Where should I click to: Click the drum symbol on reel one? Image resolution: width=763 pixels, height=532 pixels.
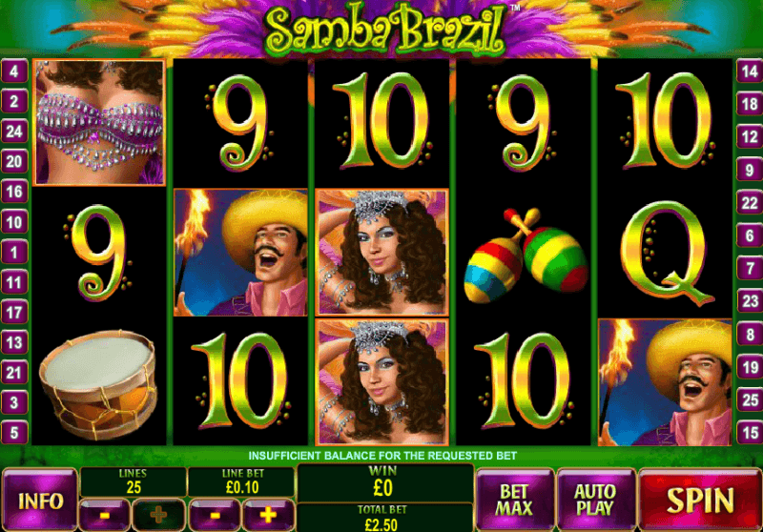click(x=99, y=384)
